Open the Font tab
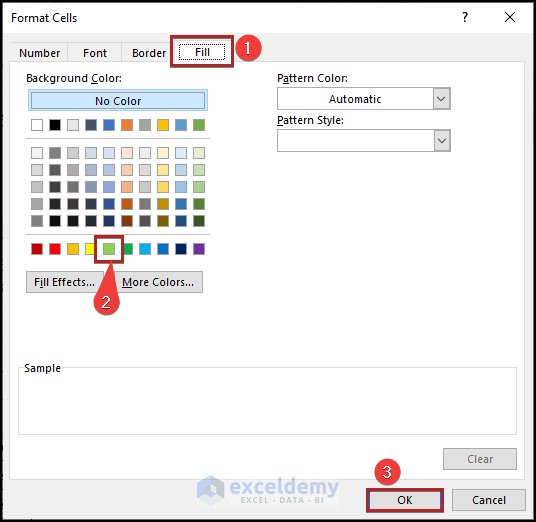 [95, 53]
